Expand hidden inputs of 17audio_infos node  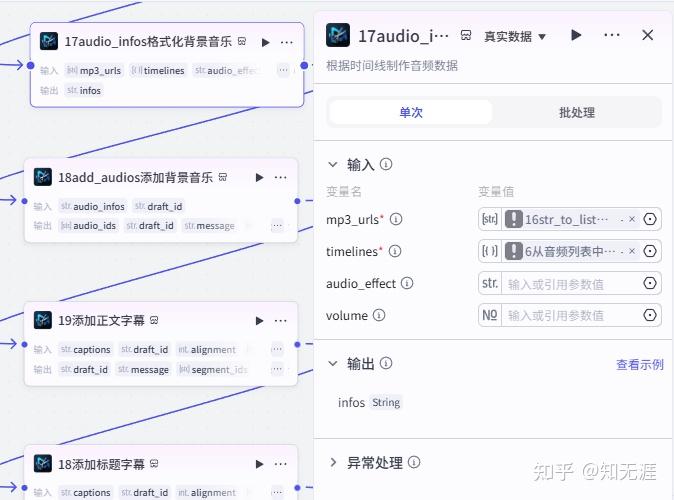pos(283,70)
